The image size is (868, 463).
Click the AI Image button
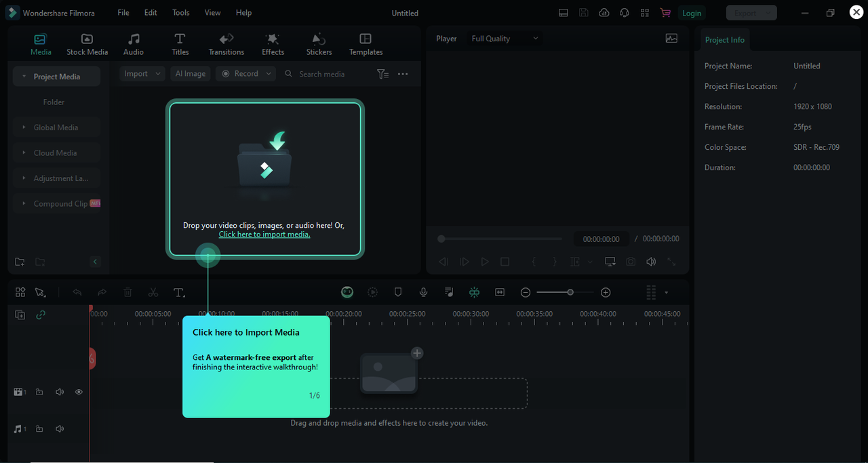click(x=191, y=73)
